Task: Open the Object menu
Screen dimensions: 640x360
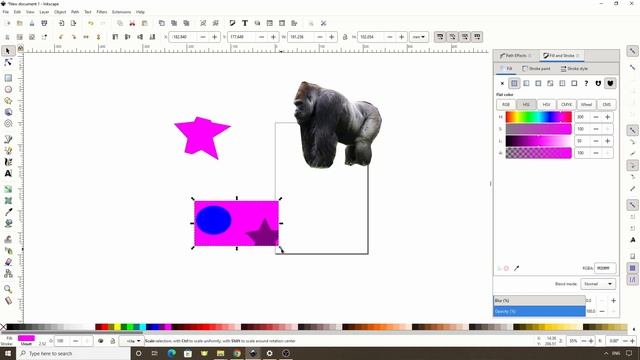Action: pyautogui.click(x=60, y=12)
